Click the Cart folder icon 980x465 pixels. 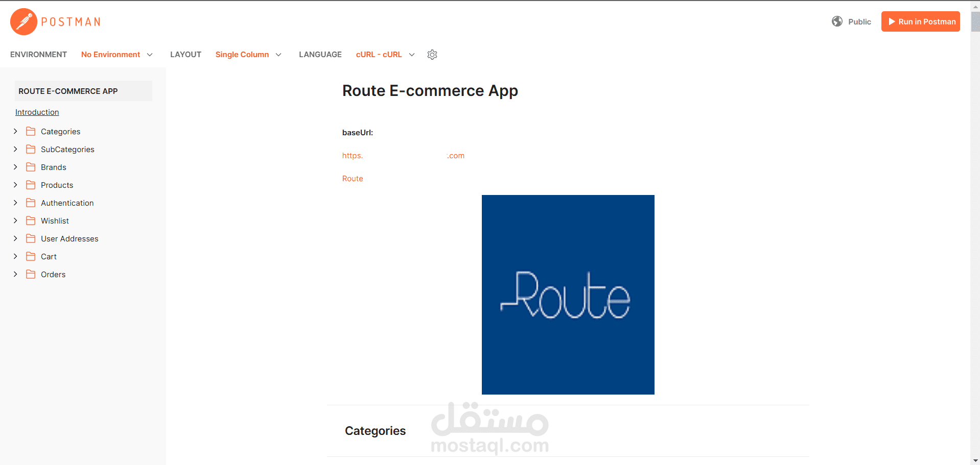pyautogui.click(x=31, y=256)
